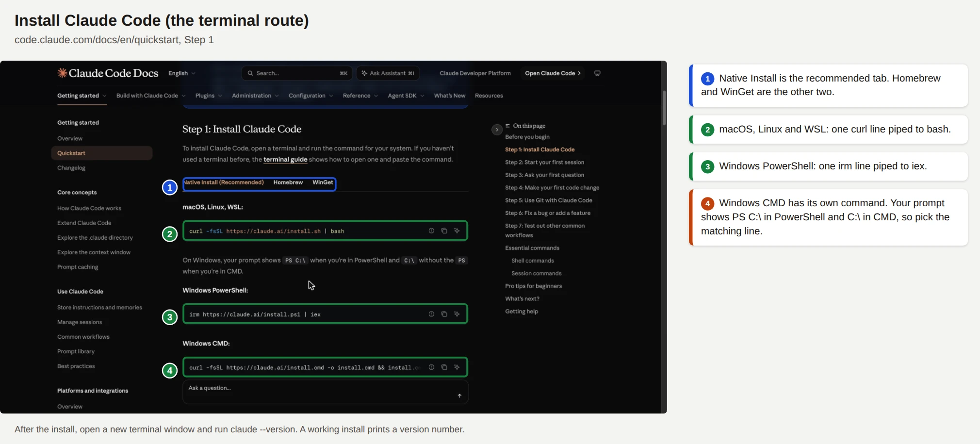Jump to Pro tips for beginners section
Image resolution: width=980 pixels, height=444 pixels.
(x=534, y=286)
